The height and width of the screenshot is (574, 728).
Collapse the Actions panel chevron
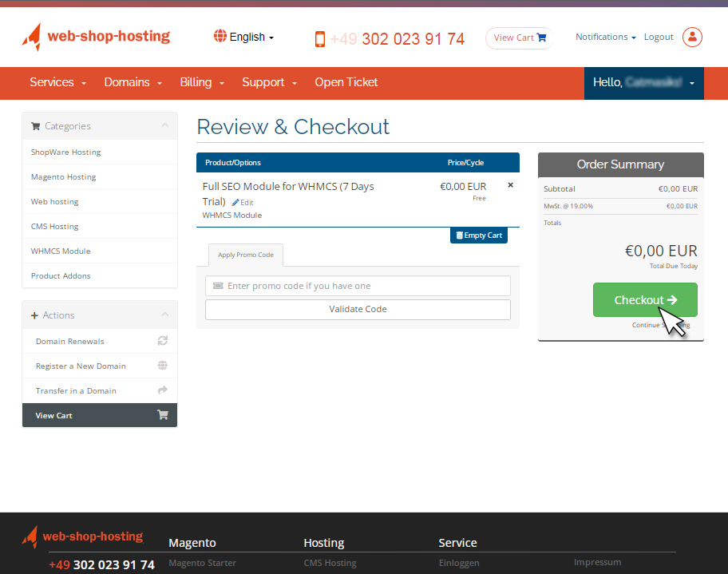pyautogui.click(x=164, y=315)
